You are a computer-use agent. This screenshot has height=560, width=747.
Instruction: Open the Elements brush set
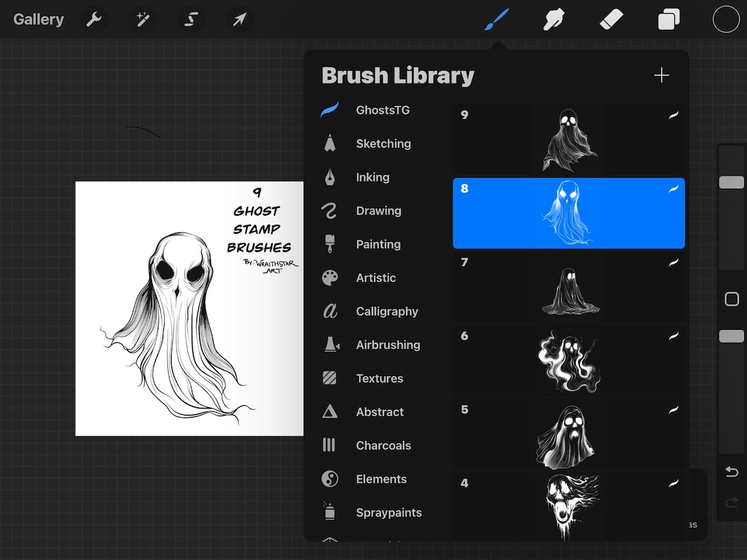381,479
